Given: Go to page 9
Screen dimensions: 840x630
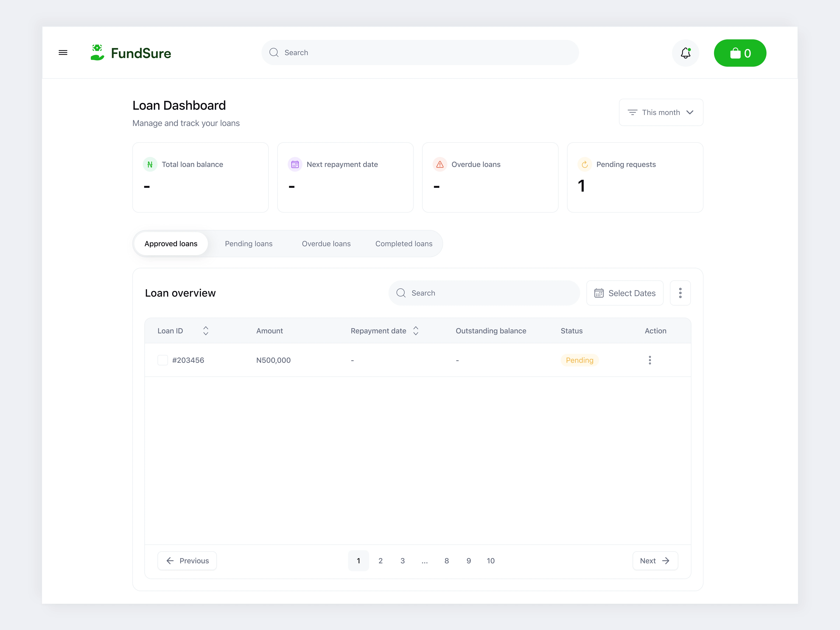Looking at the screenshot, I should (469, 561).
